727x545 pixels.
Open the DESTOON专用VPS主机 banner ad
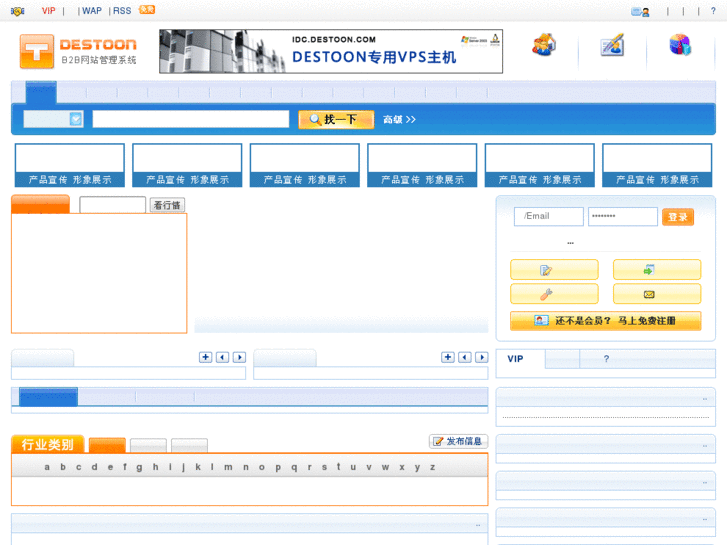click(x=331, y=51)
